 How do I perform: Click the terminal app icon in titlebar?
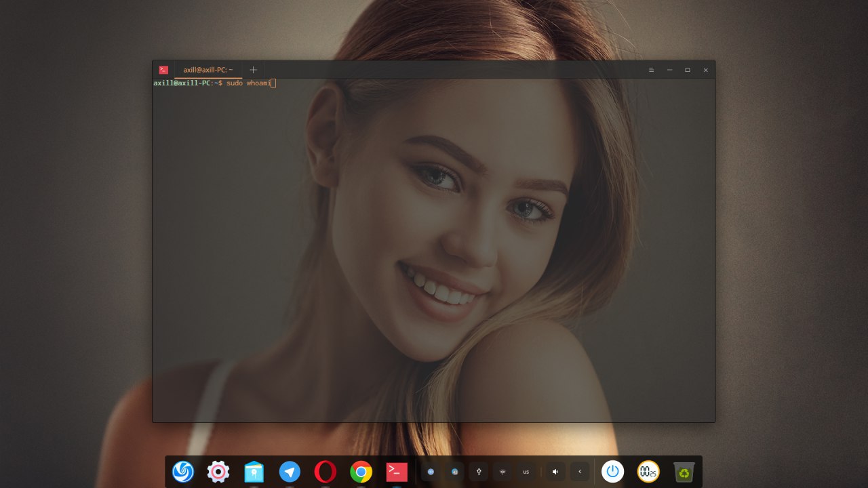click(163, 70)
